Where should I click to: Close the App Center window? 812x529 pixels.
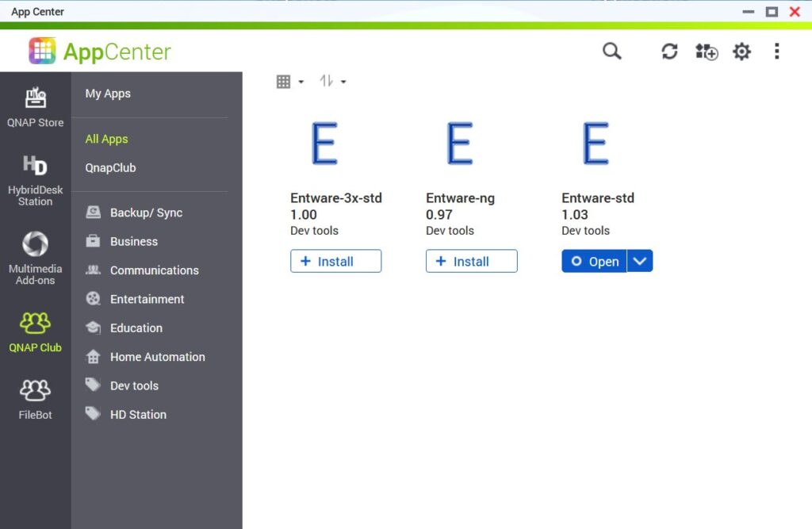(x=795, y=11)
